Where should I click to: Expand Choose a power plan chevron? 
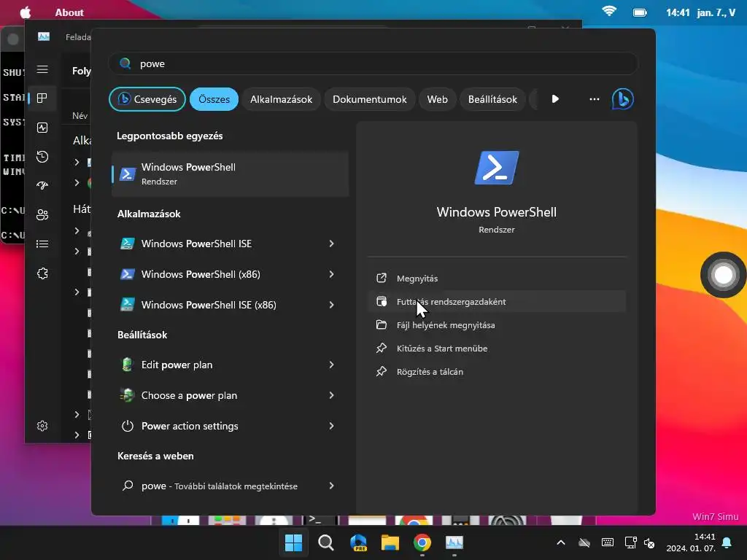[332, 395]
